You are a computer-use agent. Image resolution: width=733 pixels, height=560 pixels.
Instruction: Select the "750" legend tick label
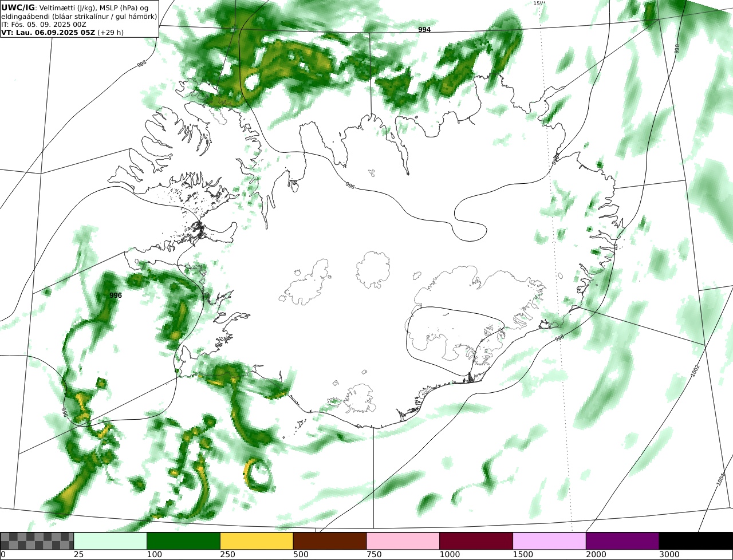click(374, 554)
